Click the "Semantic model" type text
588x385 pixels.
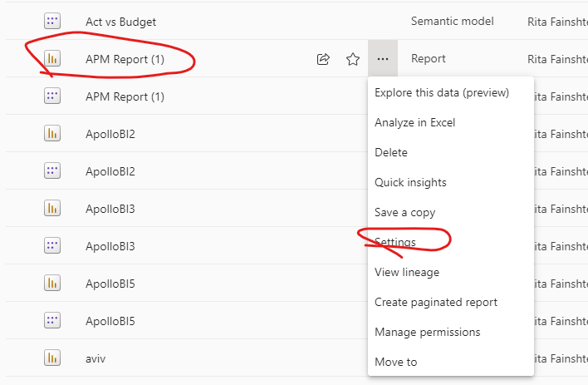(x=453, y=22)
